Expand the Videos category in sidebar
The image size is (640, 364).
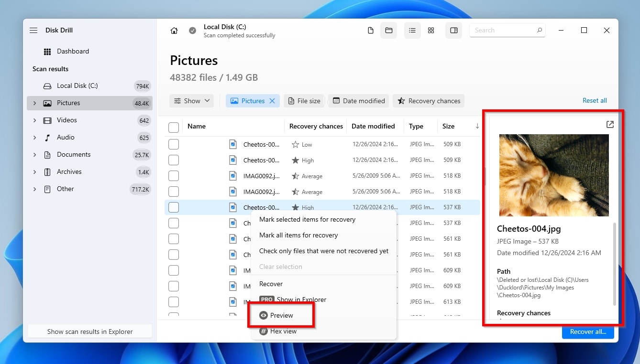click(x=34, y=120)
